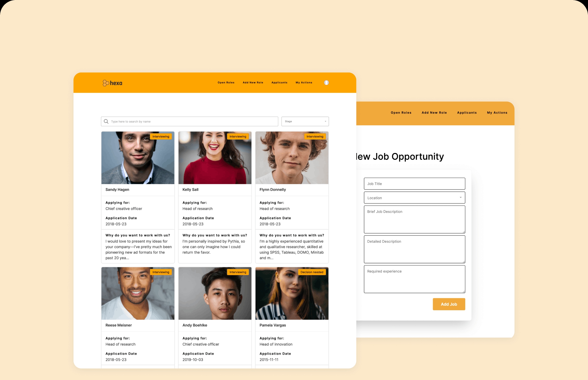Click Sandy Hagen applicant thumbnail
The height and width of the screenshot is (380, 588).
[137, 156]
